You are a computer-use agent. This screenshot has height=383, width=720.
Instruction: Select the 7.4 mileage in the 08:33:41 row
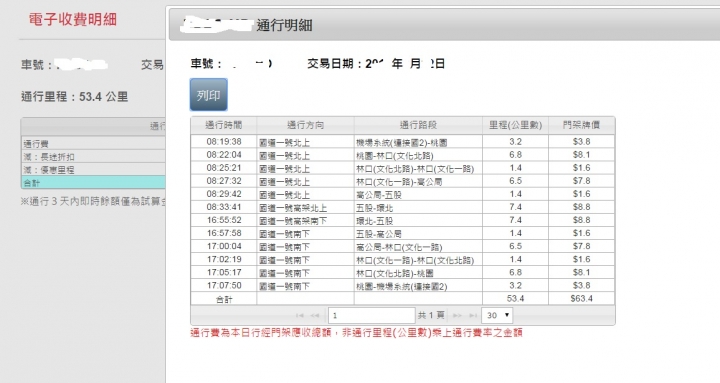coord(515,207)
